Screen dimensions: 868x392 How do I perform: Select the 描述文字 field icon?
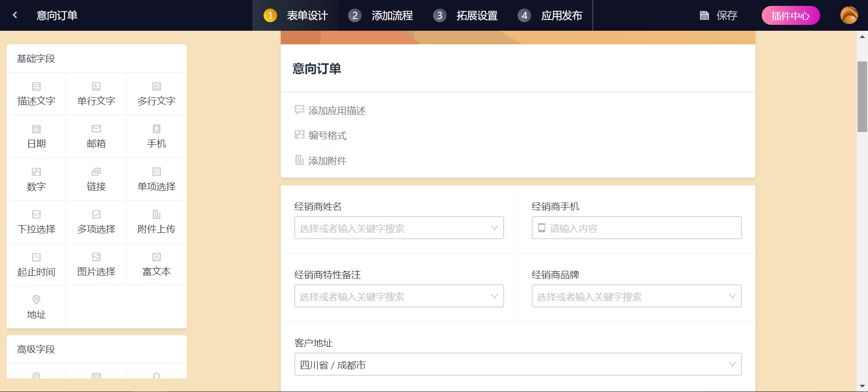pyautogui.click(x=36, y=86)
